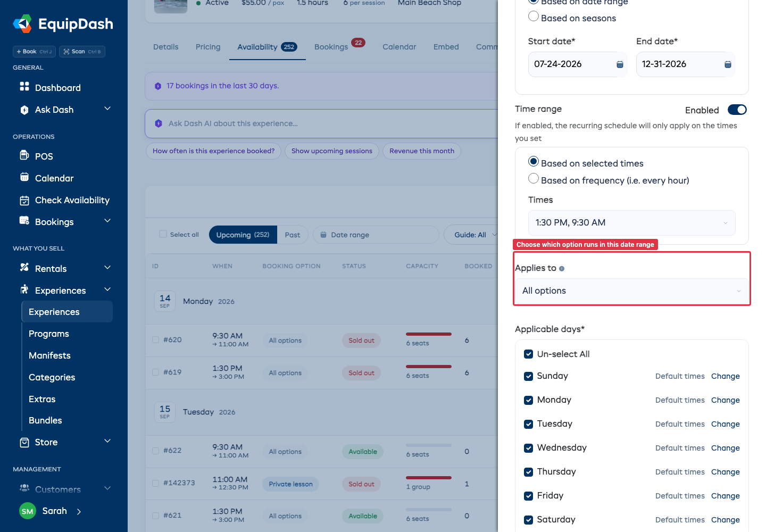This screenshot has width=766, height=532.
Task: Change default times for Friday
Action: 726,496
